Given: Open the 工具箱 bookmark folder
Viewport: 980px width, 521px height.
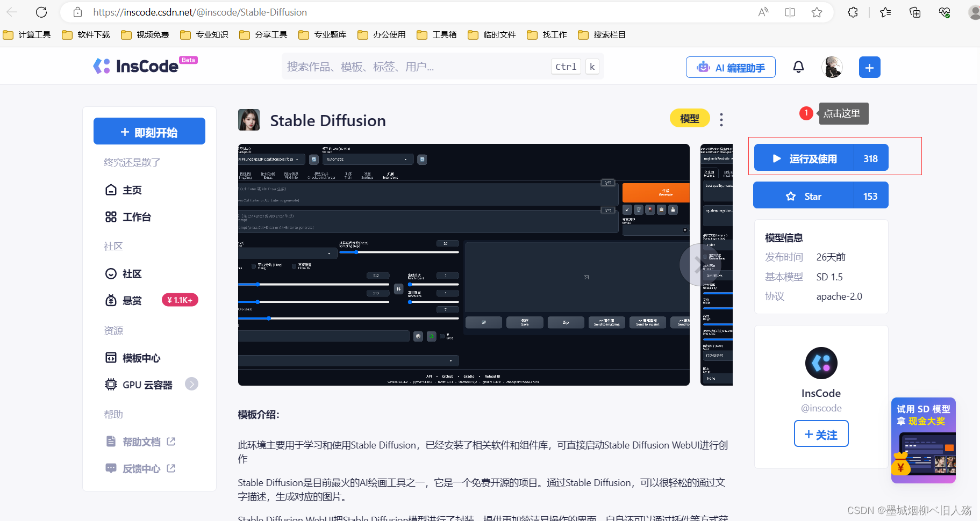Looking at the screenshot, I should coord(437,35).
